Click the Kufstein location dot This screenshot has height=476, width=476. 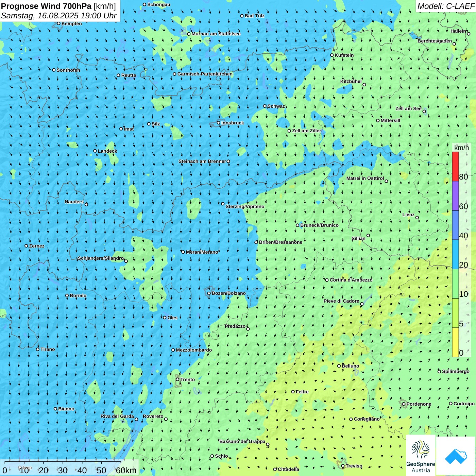coord(332,55)
